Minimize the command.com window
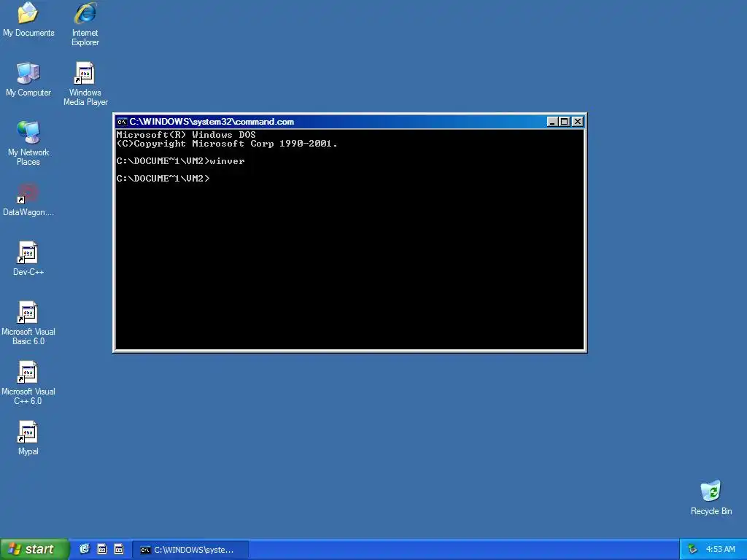 click(x=552, y=122)
